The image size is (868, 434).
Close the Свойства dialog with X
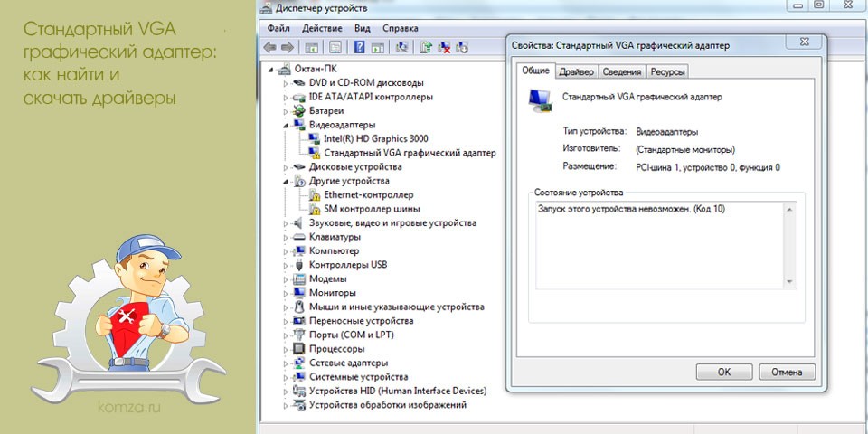click(802, 42)
